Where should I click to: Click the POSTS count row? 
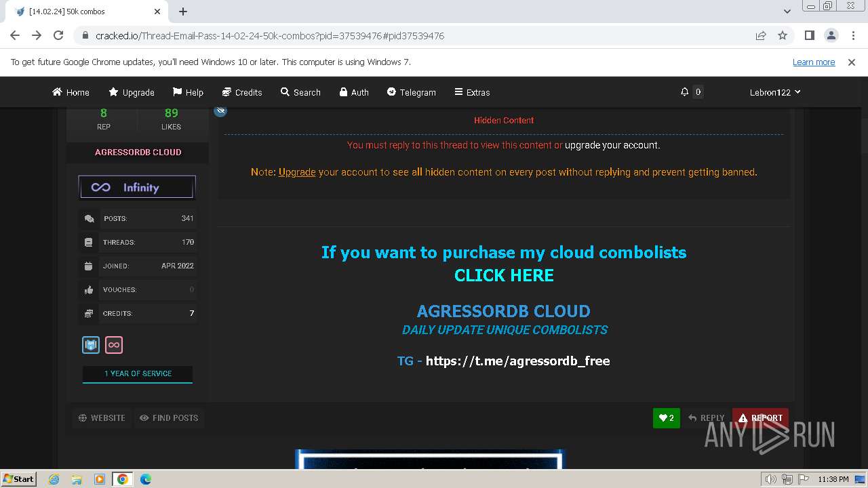tap(138, 218)
